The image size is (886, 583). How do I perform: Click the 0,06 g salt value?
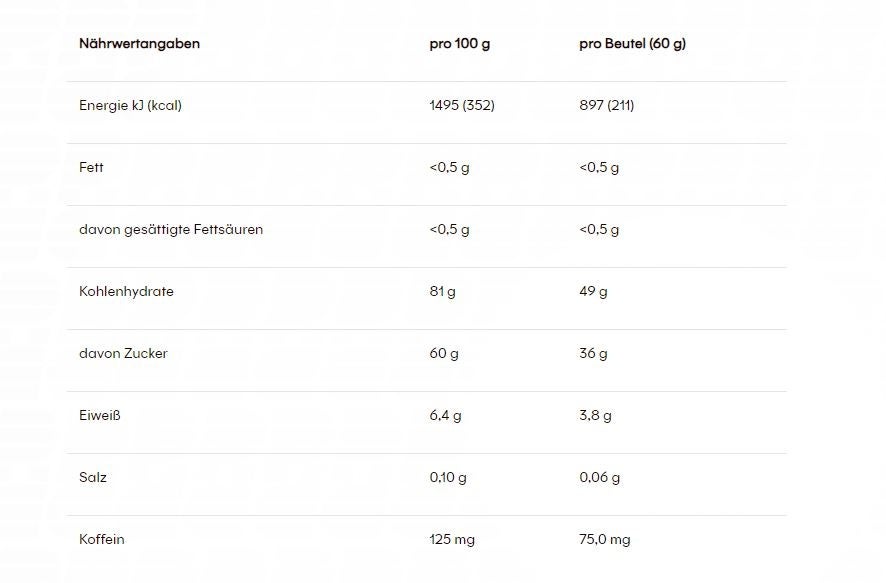(x=600, y=478)
